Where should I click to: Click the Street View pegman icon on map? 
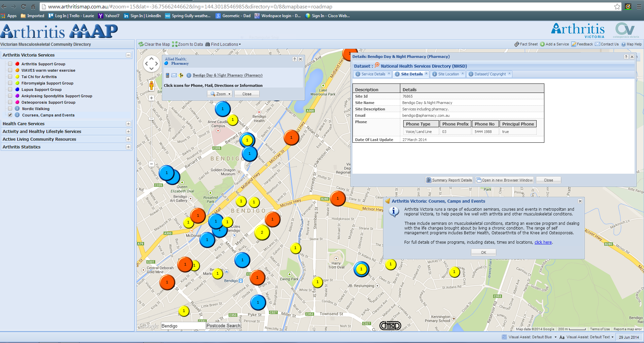click(x=151, y=85)
